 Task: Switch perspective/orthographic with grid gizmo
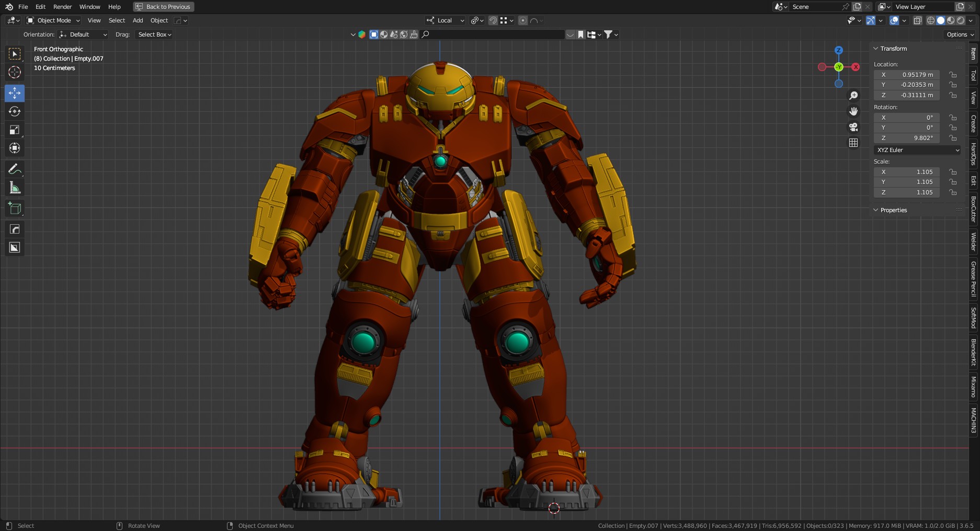point(853,143)
